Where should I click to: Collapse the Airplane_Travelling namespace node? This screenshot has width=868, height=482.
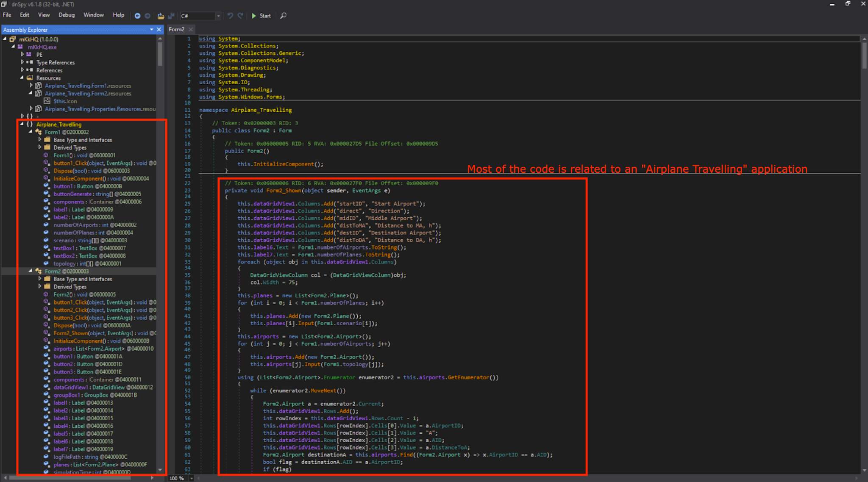click(22, 124)
